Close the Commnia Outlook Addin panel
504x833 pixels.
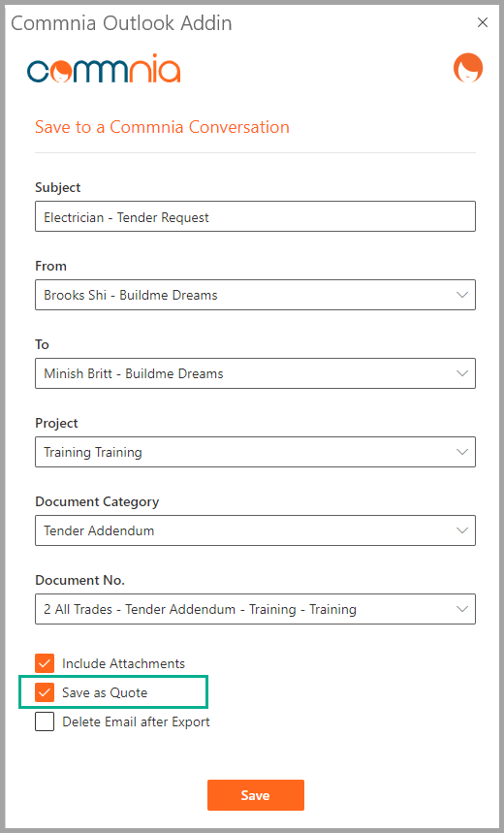pyautogui.click(x=483, y=22)
